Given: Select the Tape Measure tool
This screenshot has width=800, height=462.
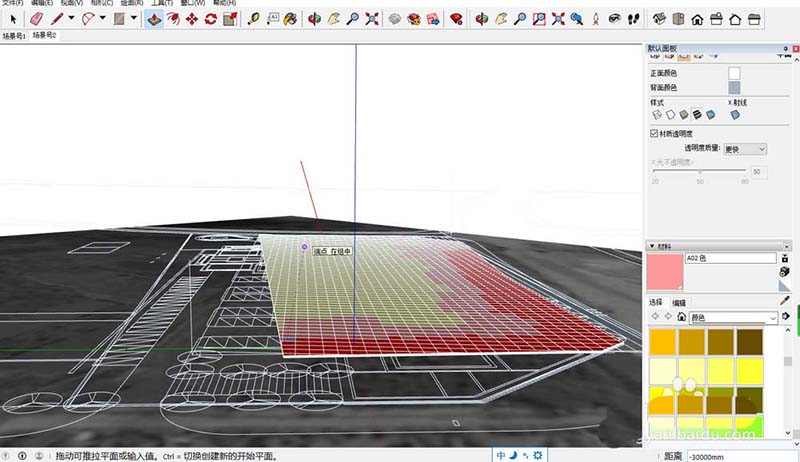Looking at the screenshot, I should click(253, 19).
